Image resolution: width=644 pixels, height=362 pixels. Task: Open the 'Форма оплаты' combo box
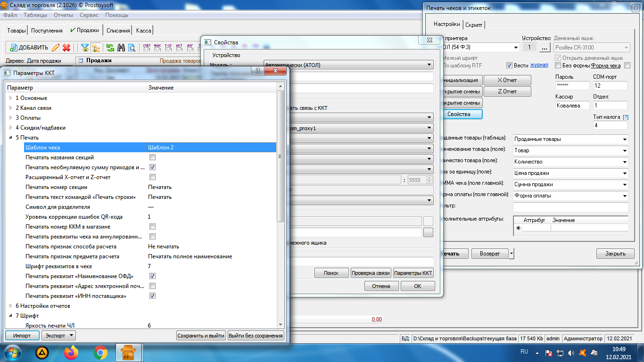pyautogui.click(x=570, y=196)
